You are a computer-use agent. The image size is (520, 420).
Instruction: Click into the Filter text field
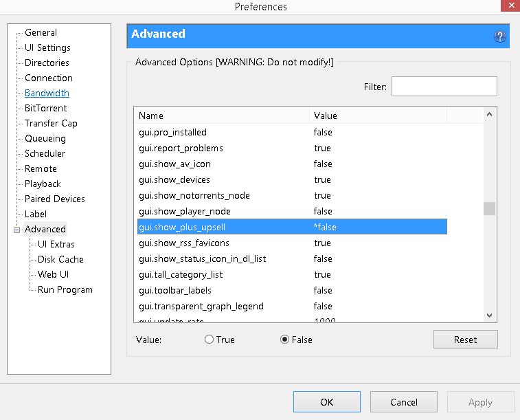tap(444, 87)
